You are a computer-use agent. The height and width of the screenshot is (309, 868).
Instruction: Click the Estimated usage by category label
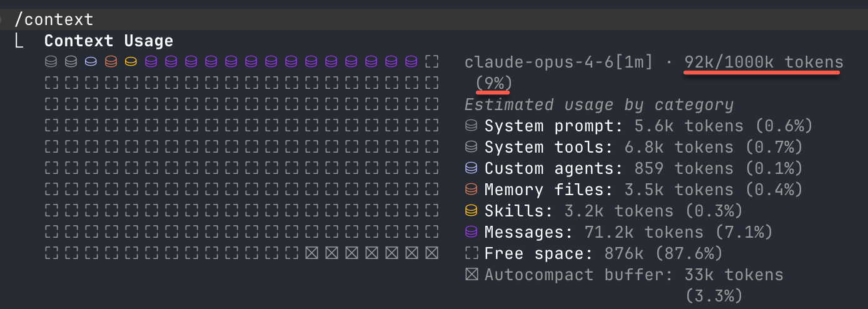coord(599,104)
